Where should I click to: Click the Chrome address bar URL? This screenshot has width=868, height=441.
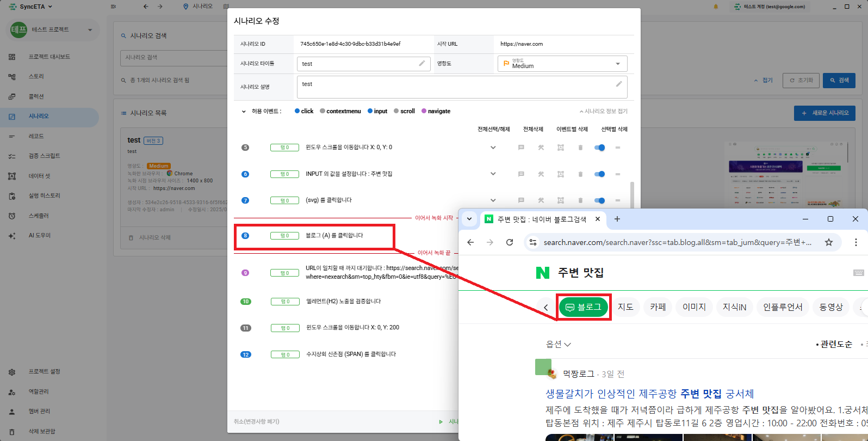pyautogui.click(x=678, y=242)
